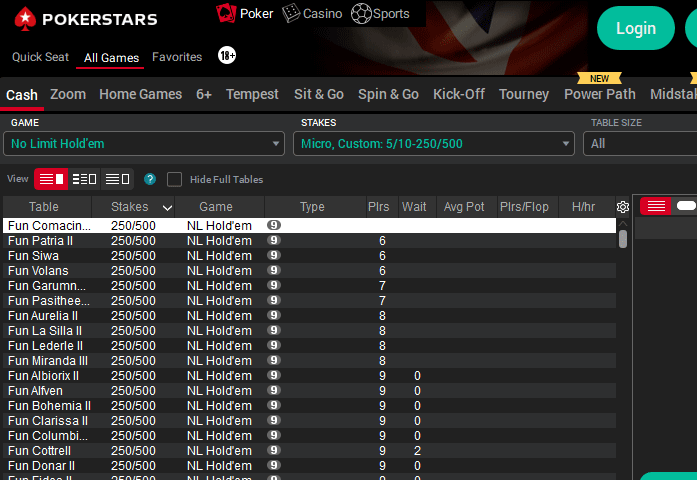
Task: Click the red list icon in right panel
Action: pyautogui.click(x=656, y=206)
